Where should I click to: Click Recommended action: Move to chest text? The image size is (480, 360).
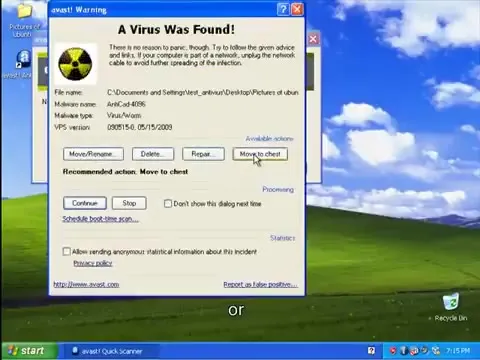[x=125, y=172]
